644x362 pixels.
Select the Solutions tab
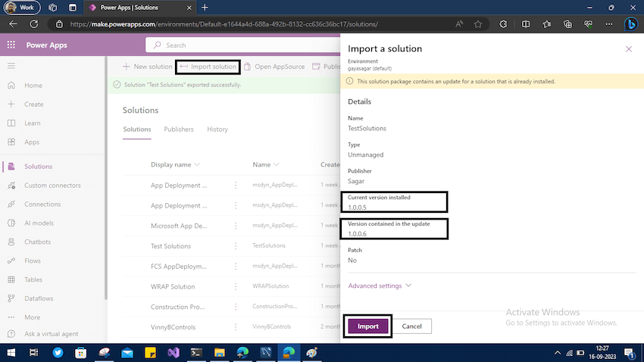[x=137, y=130]
